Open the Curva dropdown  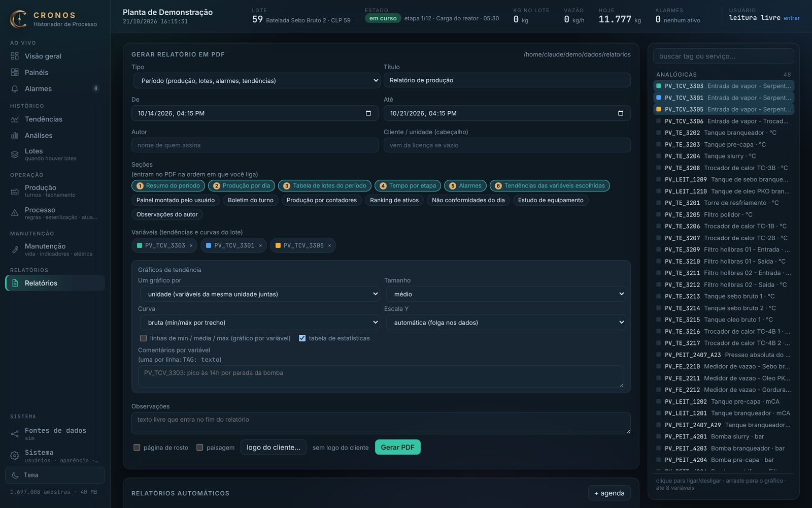pos(260,323)
